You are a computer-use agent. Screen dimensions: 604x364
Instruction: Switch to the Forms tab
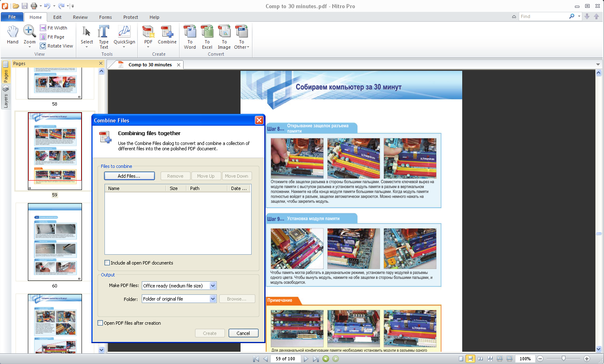105,17
